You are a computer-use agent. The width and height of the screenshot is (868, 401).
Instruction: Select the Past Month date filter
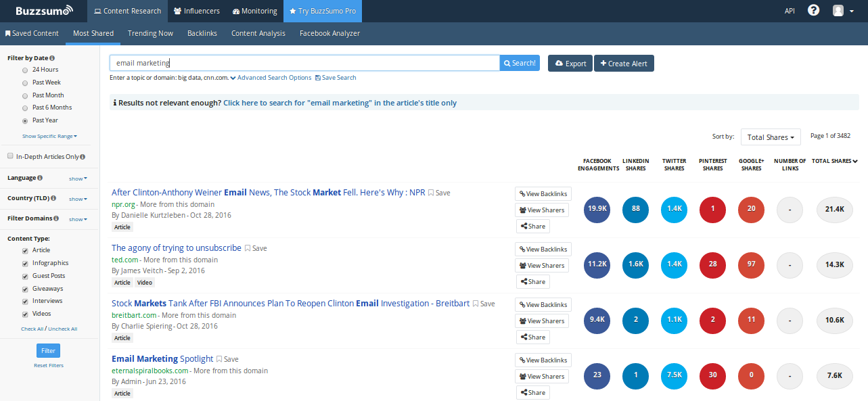click(26, 95)
